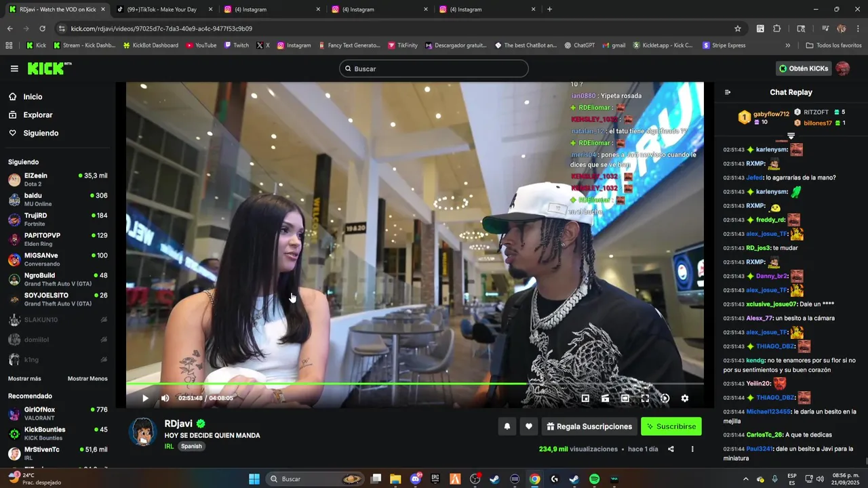This screenshot has height=488, width=868.
Task: Toggle notifications bell for RDjavi
Action: pyautogui.click(x=507, y=426)
